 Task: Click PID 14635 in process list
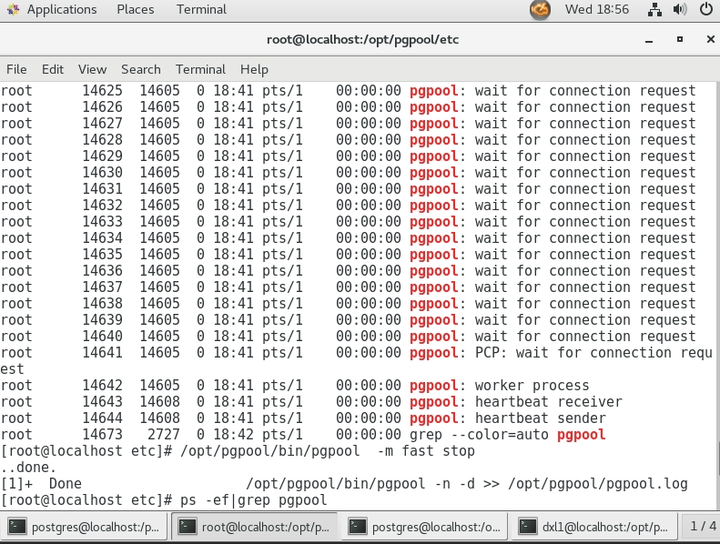(102, 254)
